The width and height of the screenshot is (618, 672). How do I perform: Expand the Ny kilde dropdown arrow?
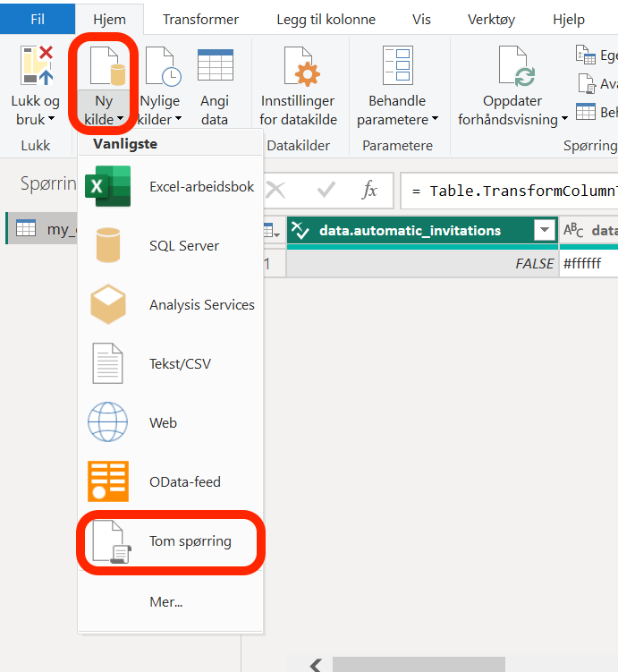click(120, 118)
